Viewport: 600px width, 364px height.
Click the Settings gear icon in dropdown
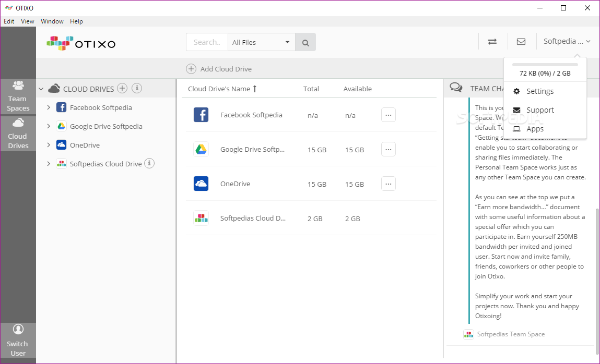tap(516, 91)
